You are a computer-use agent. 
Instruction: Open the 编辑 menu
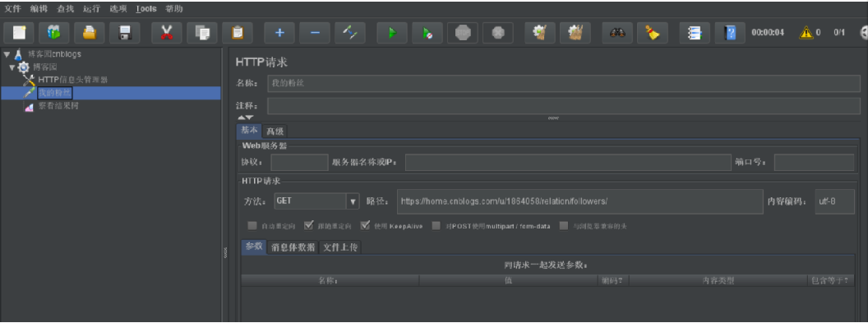[x=39, y=9]
